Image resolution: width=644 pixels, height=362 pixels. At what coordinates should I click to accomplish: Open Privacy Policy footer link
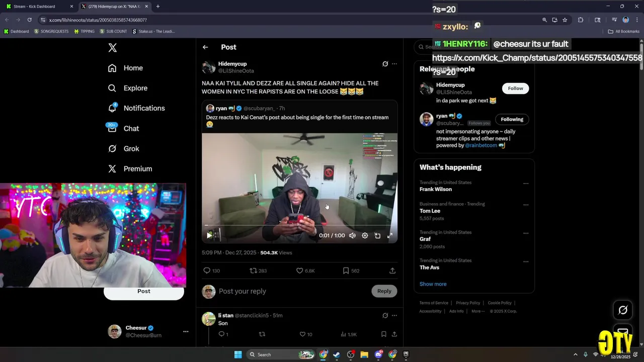468,303
